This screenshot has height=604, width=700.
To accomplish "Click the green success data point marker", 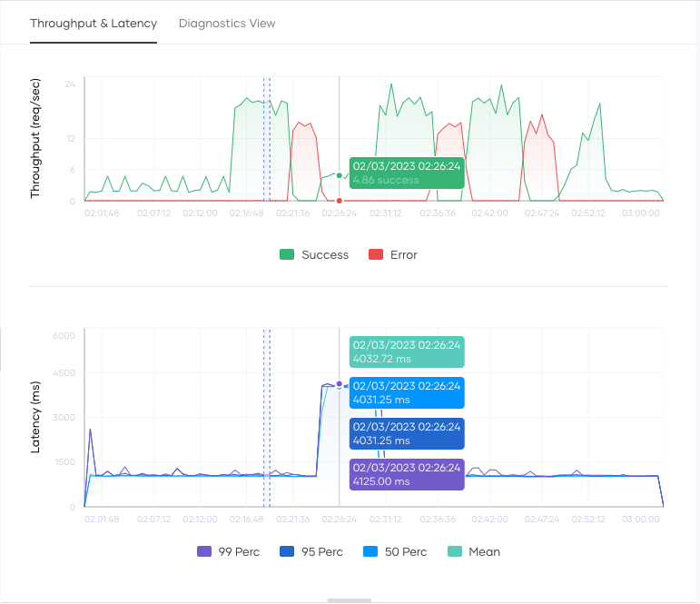I will pyautogui.click(x=340, y=175).
